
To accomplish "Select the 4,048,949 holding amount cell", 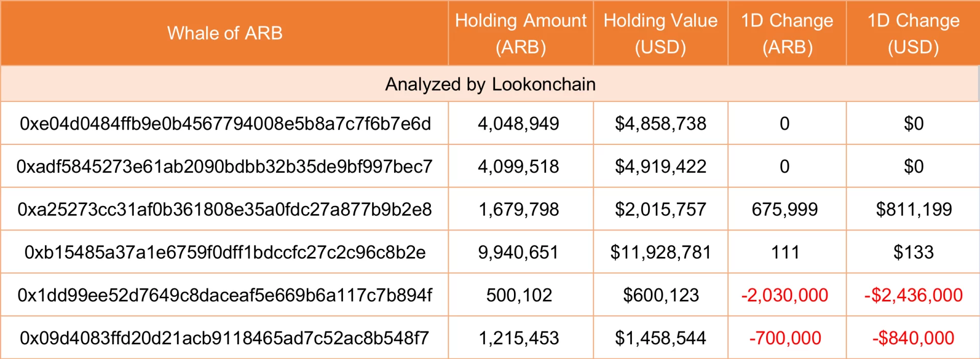I will pos(519,123).
